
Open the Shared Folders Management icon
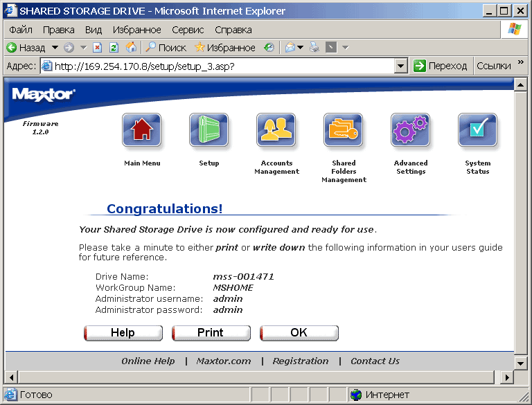(343, 130)
